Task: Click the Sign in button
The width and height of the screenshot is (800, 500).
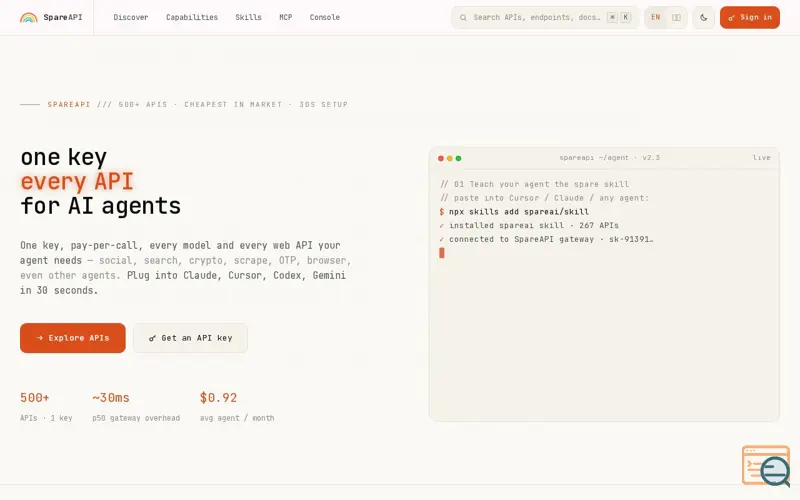Action: click(x=749, y=17)
